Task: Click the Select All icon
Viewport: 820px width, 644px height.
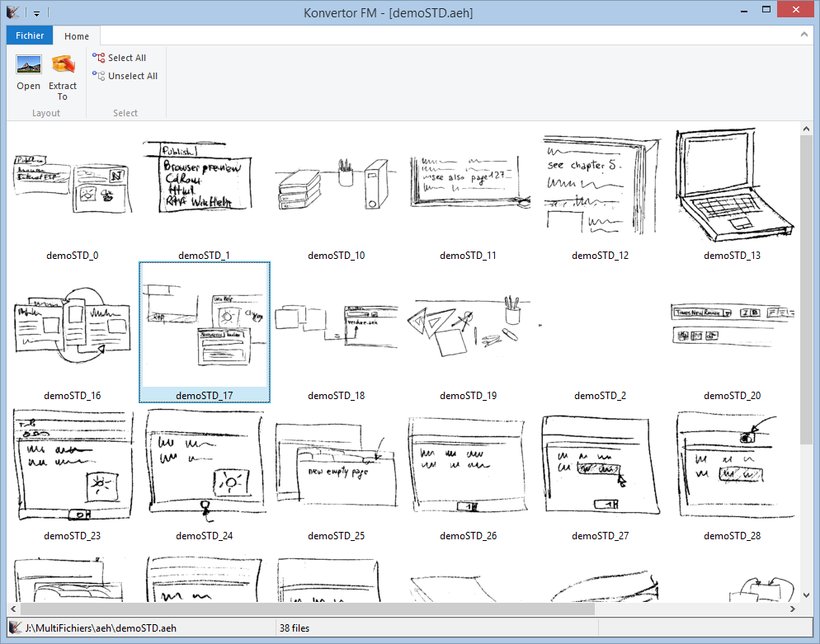Action: click(99, 58)
